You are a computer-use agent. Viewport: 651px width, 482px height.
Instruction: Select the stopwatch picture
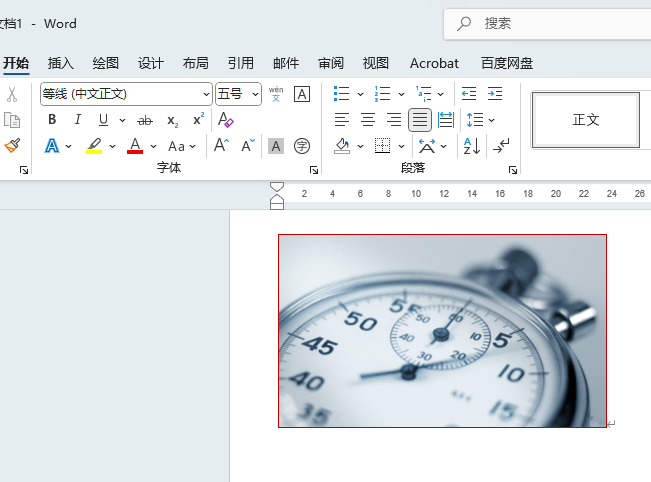[x=443, y=331]
